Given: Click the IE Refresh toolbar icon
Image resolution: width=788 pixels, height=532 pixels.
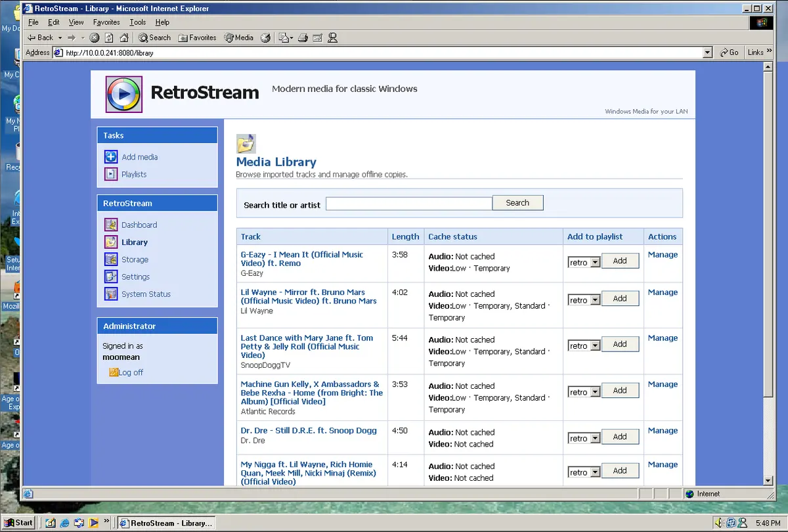Looking at the screenshot, I should 109,37.
